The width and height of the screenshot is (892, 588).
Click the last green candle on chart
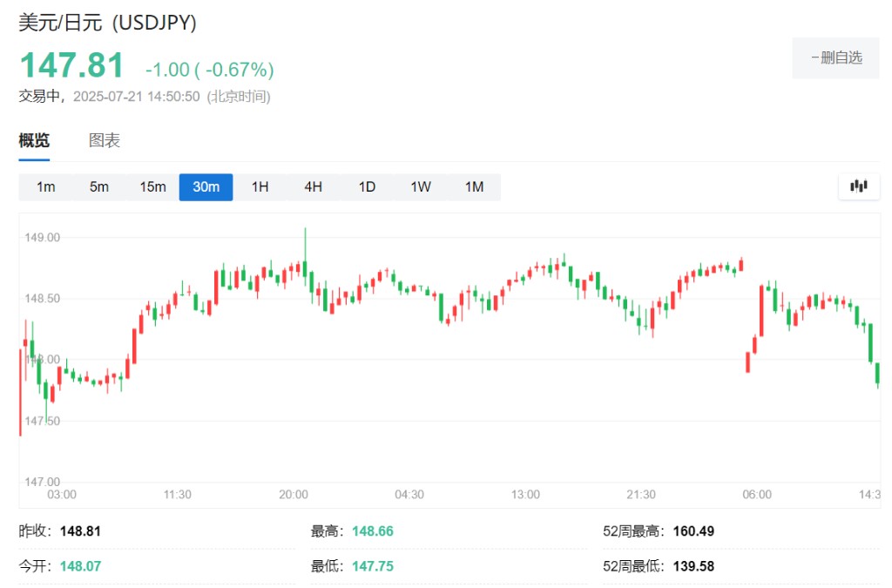[877, 374]
